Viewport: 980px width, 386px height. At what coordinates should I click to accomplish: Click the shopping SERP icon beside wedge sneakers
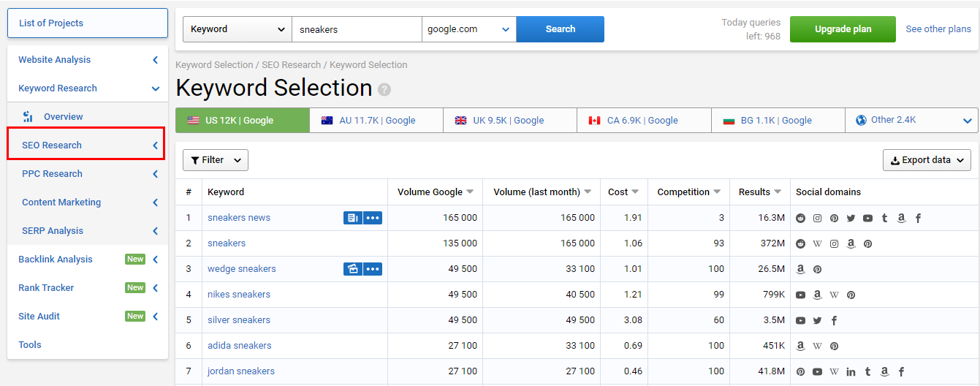353,269
